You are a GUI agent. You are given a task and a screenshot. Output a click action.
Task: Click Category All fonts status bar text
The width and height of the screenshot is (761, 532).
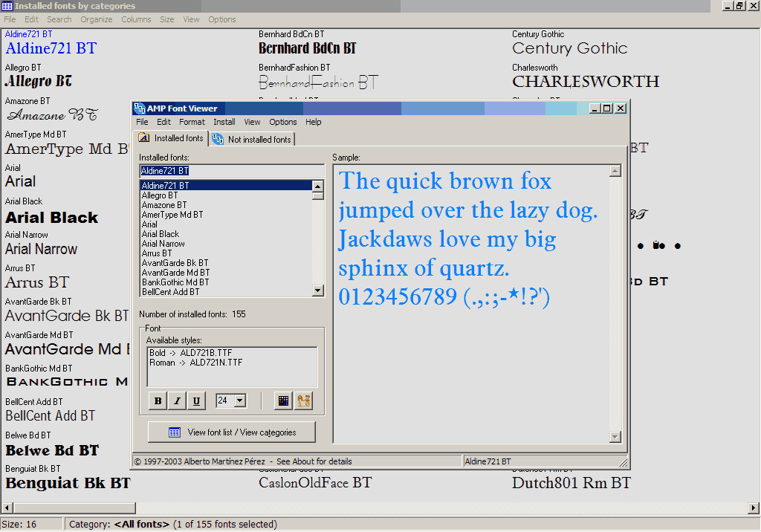tap(172, 525)
